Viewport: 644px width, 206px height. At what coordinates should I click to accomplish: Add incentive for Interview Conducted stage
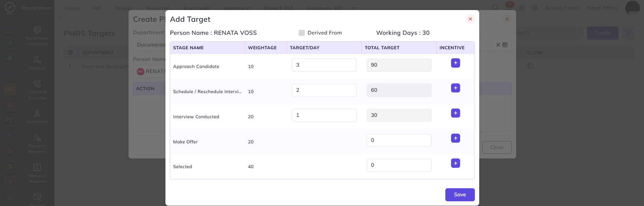tap(455, 113)
